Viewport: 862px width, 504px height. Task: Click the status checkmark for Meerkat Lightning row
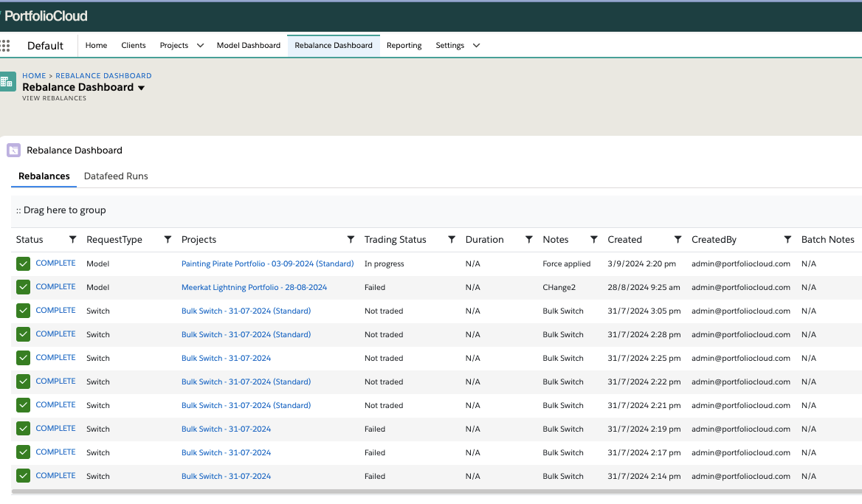pos(22,286)
